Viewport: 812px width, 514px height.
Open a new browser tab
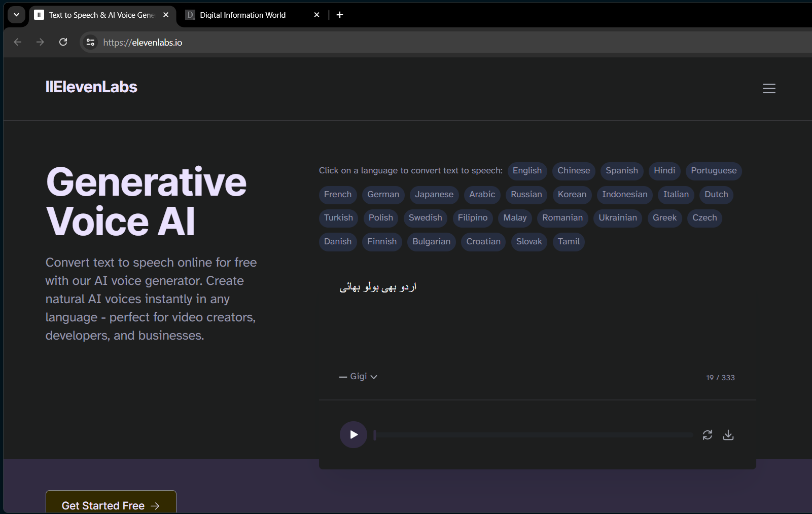coord(340,15)
